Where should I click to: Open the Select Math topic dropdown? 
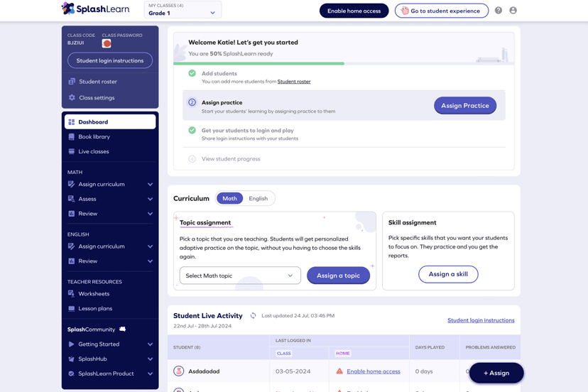pos(240,276)
